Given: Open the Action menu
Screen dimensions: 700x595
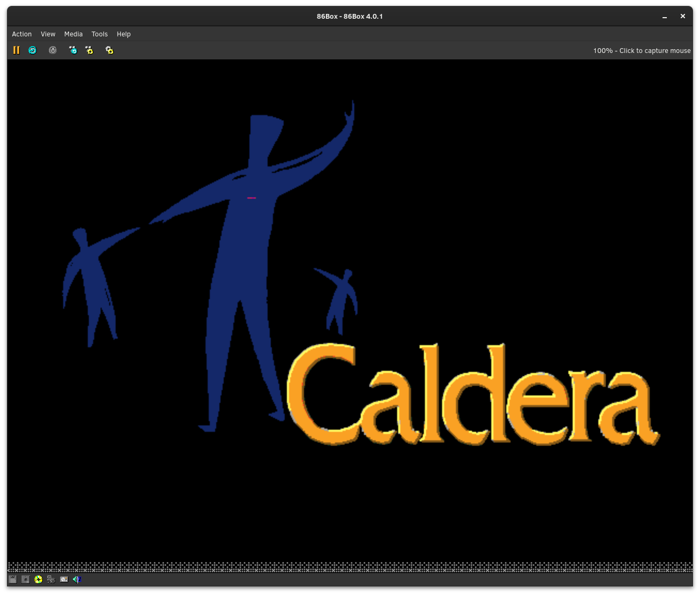Looking at the screenshot, I should (x=21, y=34).
